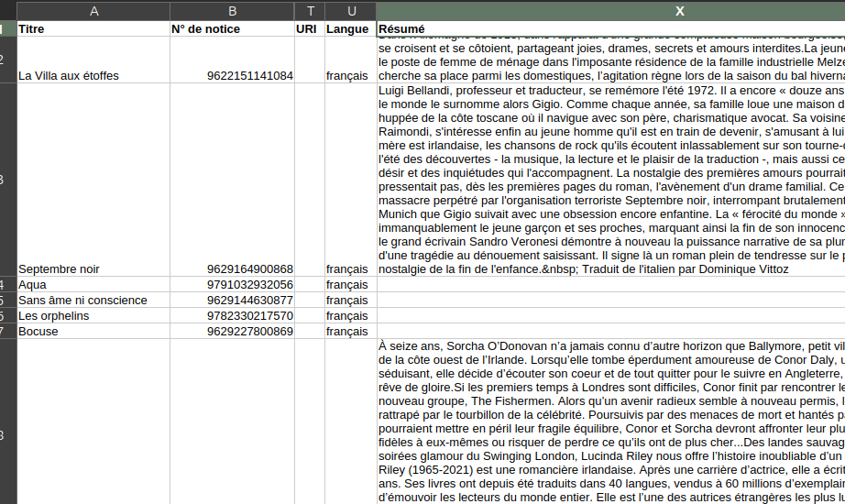Select the Résumé header cell
The height and width of the screenshot is (504, 845).
(610, 28)
